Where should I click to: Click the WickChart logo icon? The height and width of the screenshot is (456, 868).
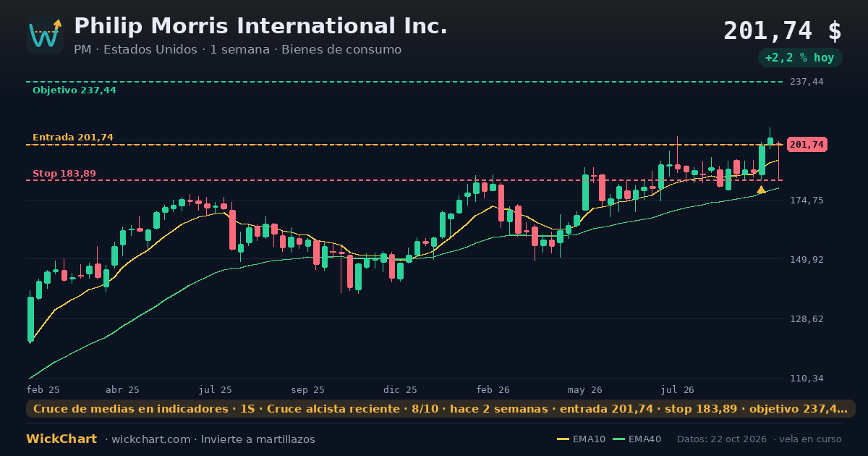[45, 35]
